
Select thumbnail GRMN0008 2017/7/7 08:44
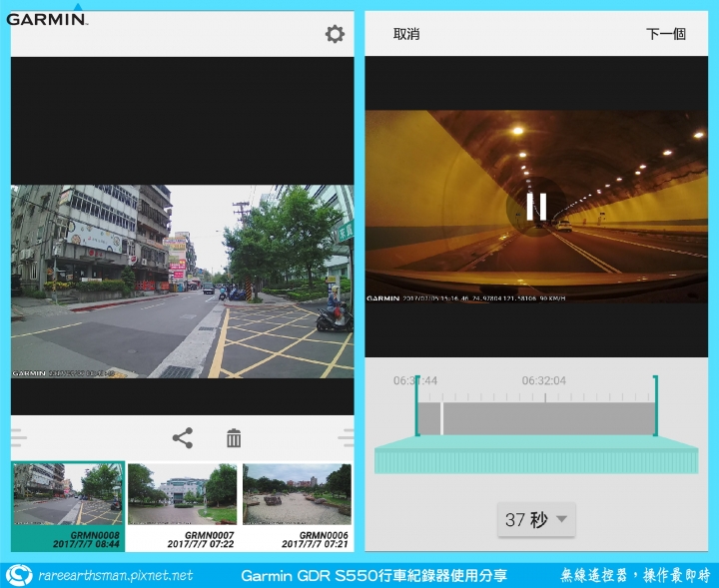68,506
